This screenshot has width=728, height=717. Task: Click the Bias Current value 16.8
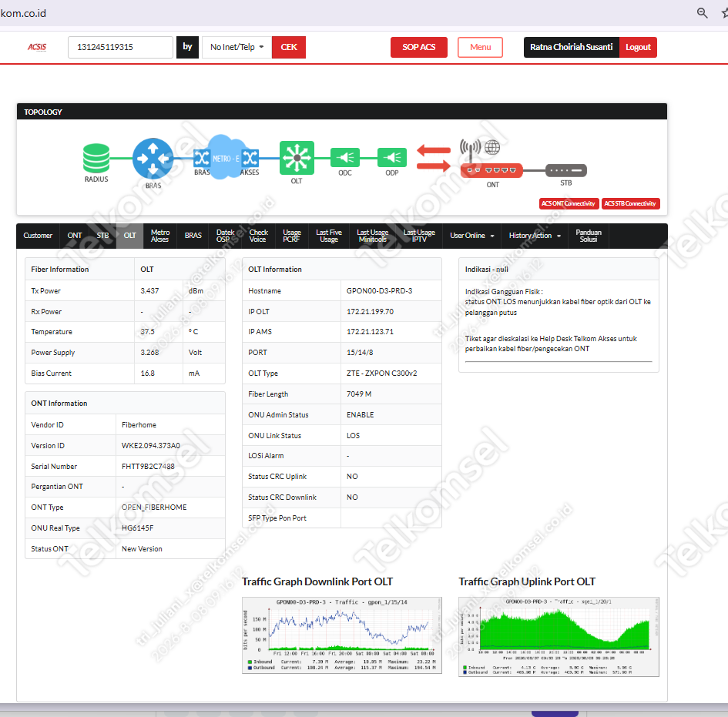(148, 374)
